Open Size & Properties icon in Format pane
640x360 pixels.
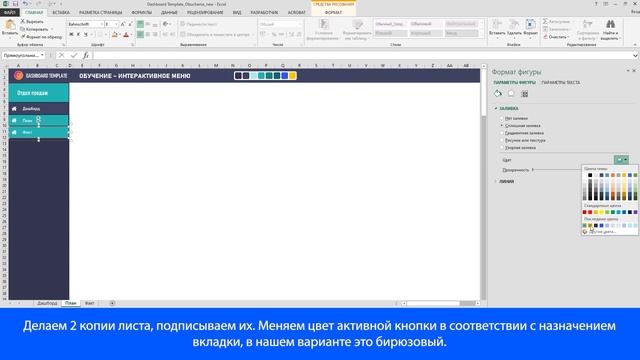(x=525, y=94)
